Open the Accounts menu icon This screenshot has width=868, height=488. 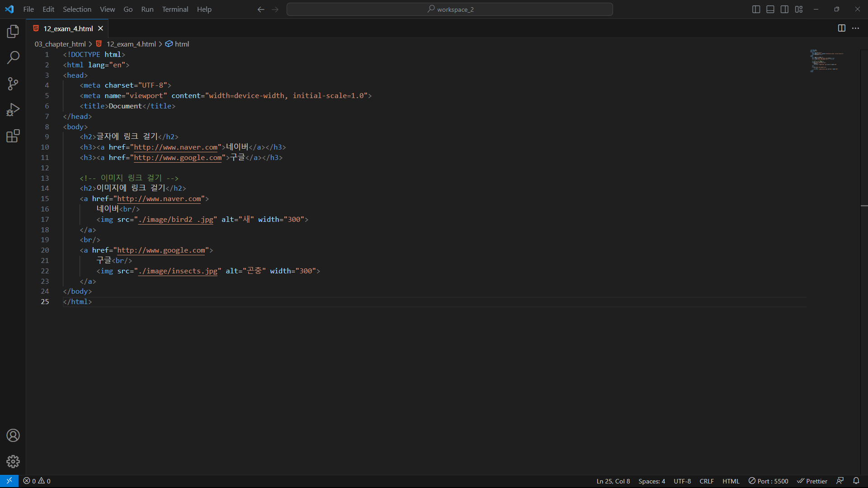pos(13,435)
